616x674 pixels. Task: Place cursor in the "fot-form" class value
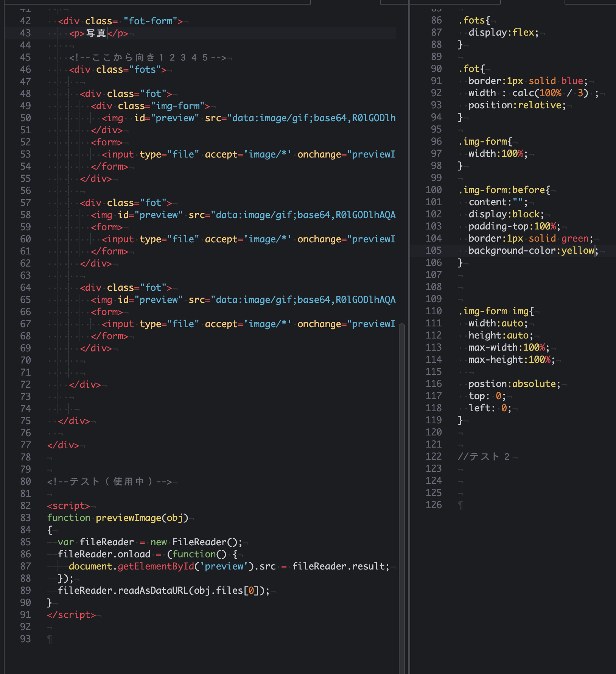(153, 21)
